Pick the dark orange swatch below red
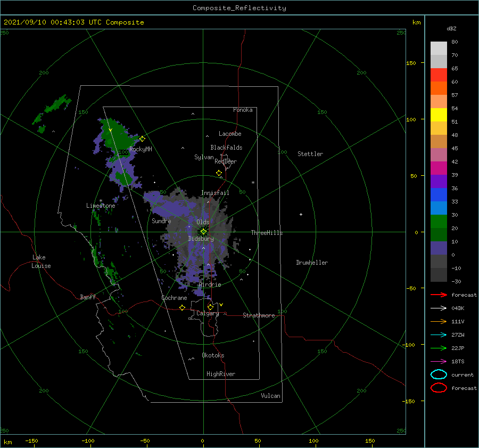479x448 pixels. pyautogui.click(x=439, y=88)
